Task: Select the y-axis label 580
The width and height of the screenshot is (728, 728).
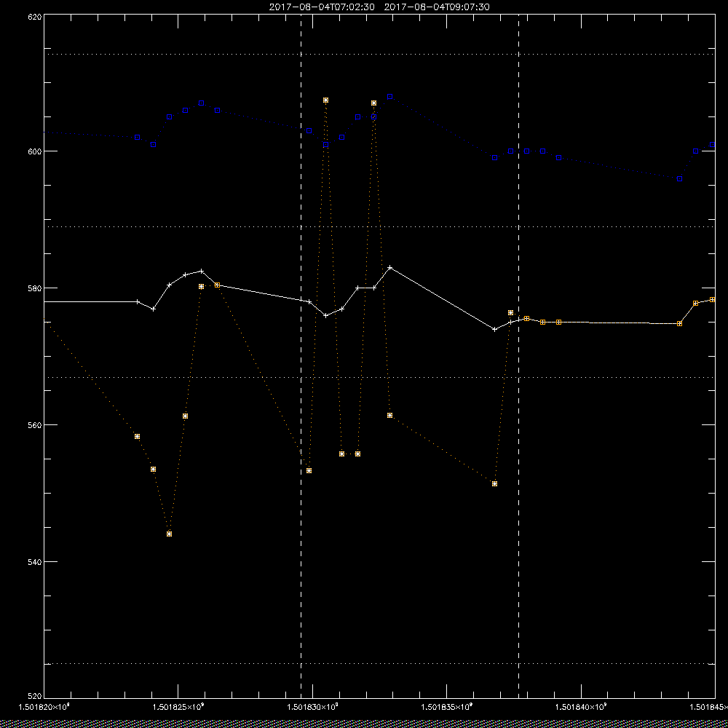Action: (x=35, y=288)
